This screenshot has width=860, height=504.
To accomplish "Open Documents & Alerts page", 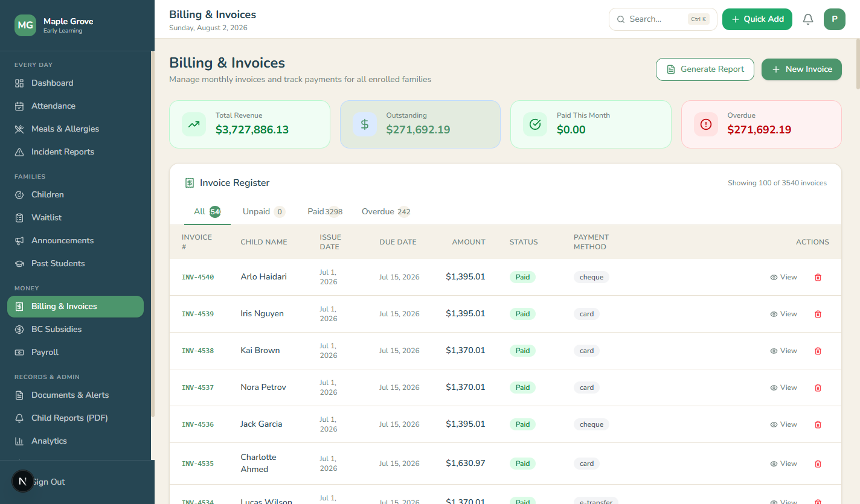I will click(x=75, y=395).
